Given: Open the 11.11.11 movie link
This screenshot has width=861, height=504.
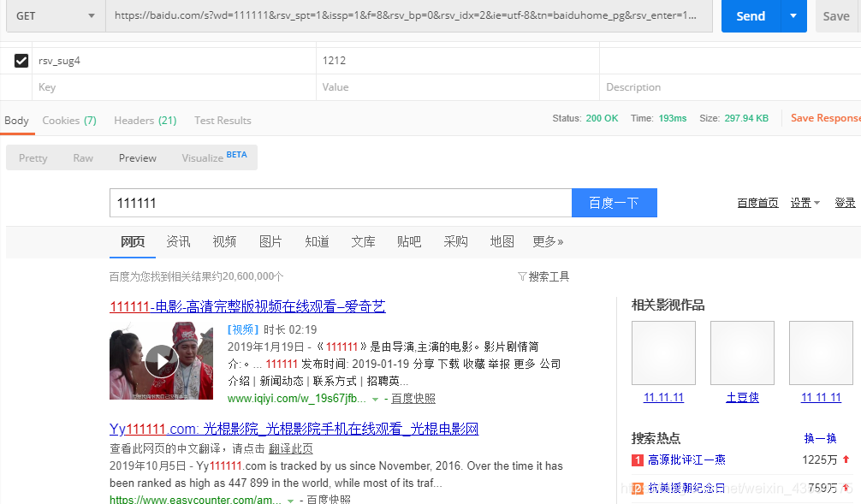Looking at the screenshot, I should [663, 398].
